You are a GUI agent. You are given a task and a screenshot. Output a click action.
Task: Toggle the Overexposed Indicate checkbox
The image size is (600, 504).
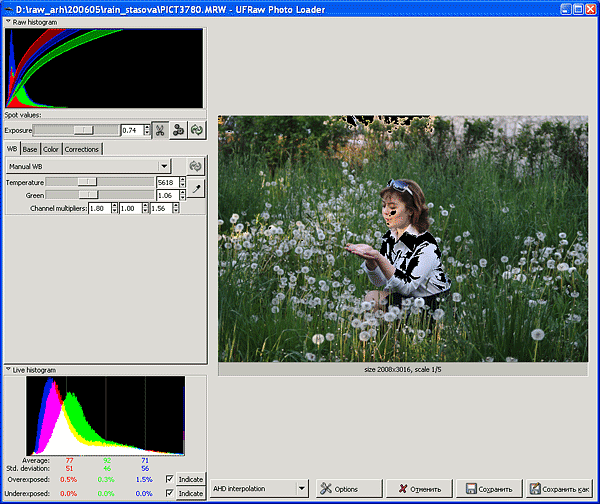(x=170, y=479)
